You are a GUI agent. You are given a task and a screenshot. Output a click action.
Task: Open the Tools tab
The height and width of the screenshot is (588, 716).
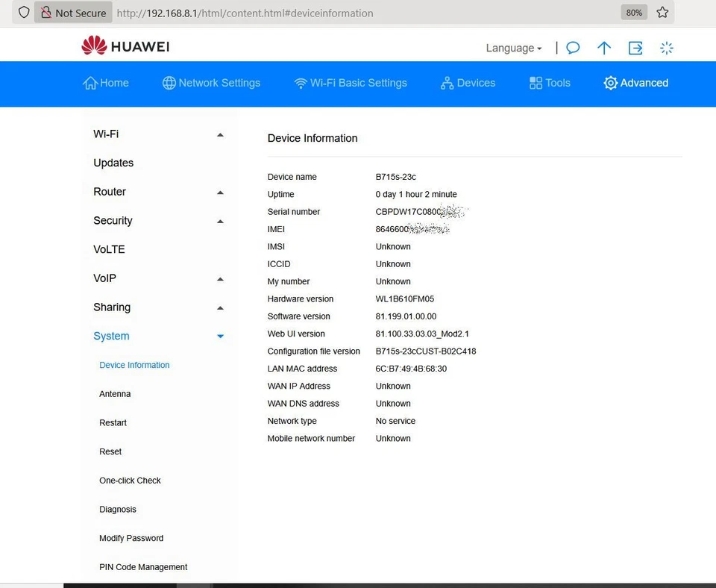point(550,83)
